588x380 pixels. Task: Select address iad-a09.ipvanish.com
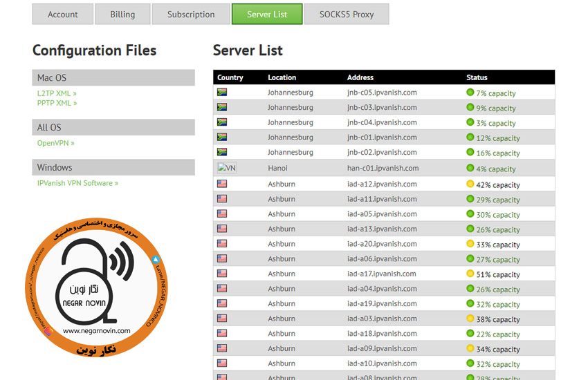pos(382,348)
